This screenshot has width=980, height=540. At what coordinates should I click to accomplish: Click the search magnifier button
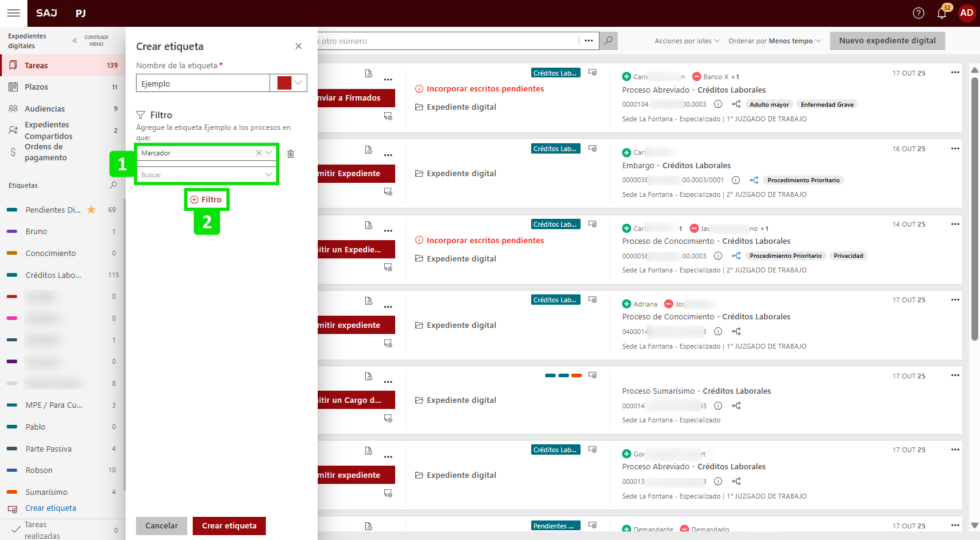pos(608,41)
